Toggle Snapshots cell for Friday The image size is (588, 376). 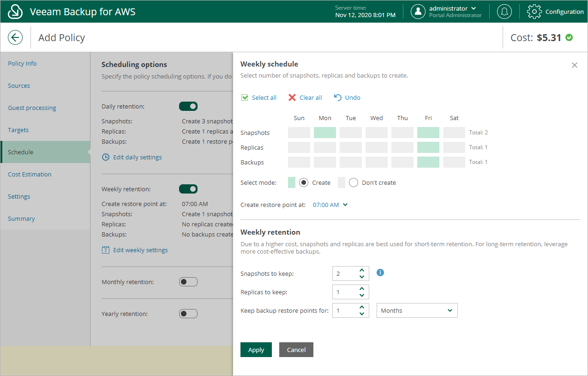tap(428, 133)
